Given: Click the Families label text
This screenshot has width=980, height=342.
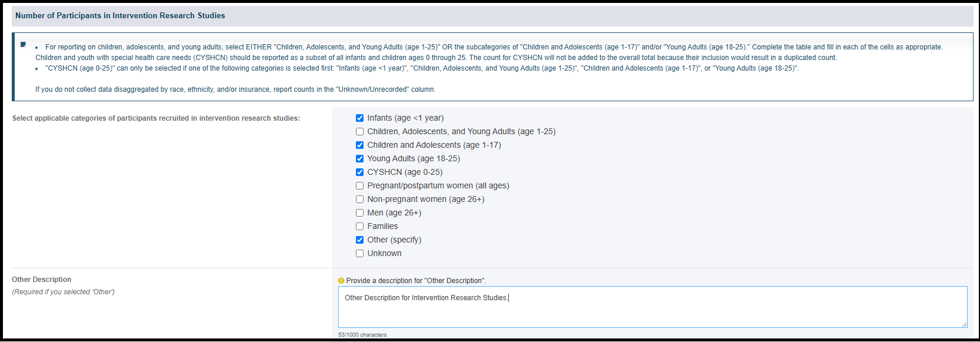Looking at the screenshot, I should (382, 226).
